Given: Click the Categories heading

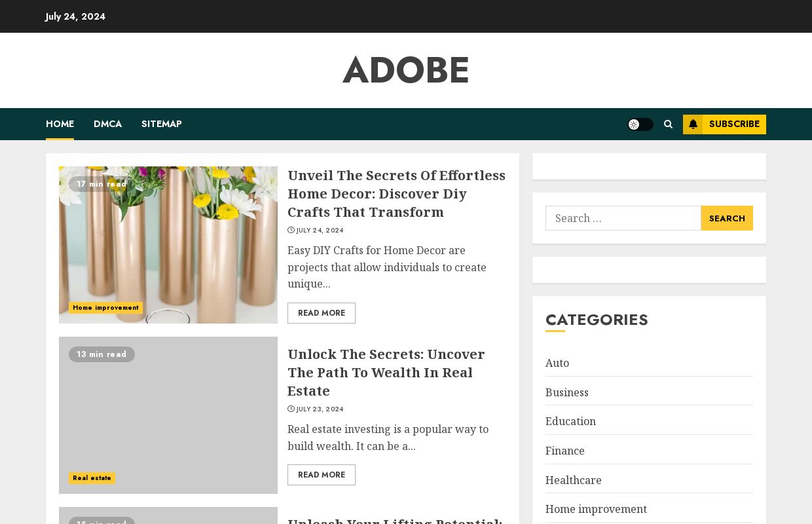Looking at the screenshot, I should pyautogui.click(x=597, y=320).
